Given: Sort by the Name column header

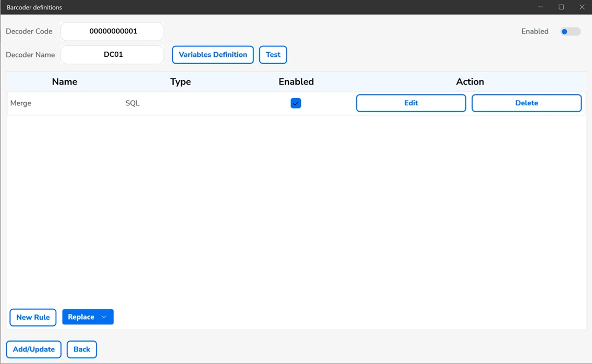Looking at the screenshot, I should 65,82.
